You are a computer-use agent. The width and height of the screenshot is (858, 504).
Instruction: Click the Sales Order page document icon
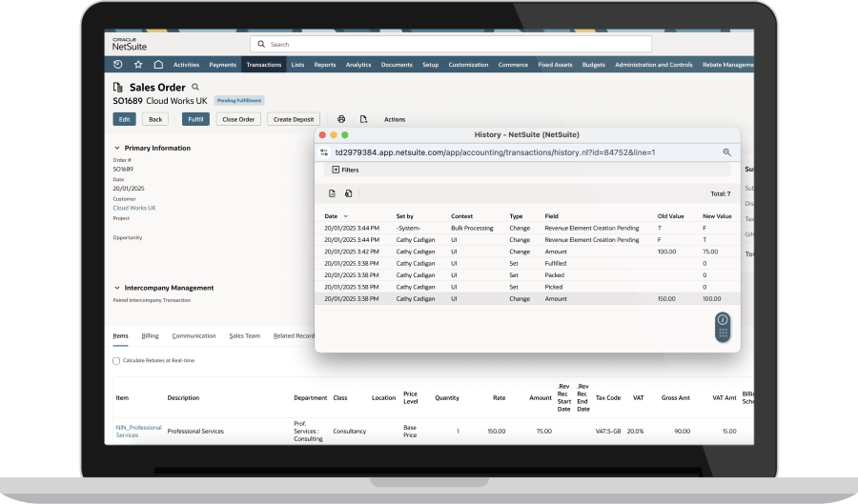pyautogui.click(x=117, y=88)
